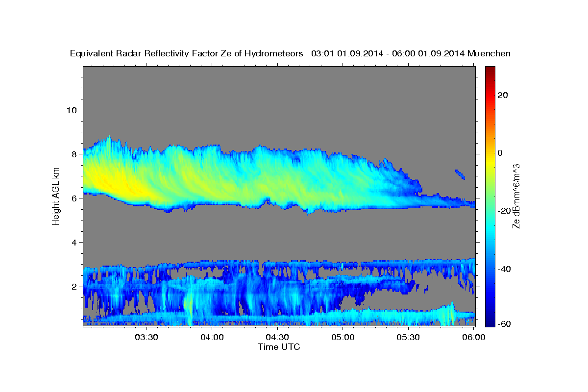
Task: Click the colorbar value label '20'
Action: [x=502, y=95]
